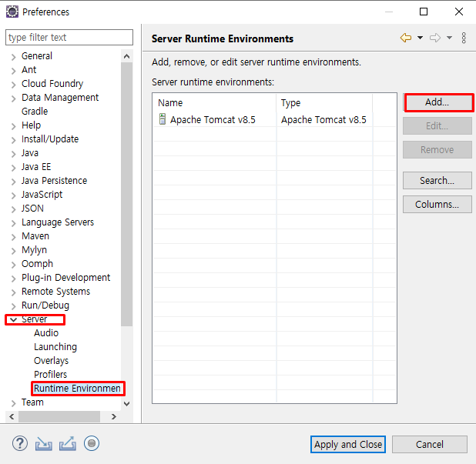Image resolution: width=476 pixels, height=464 pixels.
Task: Close the Preferences window
Action: 459,12
